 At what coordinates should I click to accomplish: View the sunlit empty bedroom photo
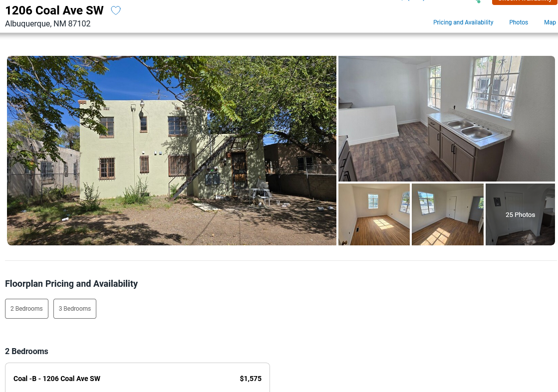tap(374, 214)
